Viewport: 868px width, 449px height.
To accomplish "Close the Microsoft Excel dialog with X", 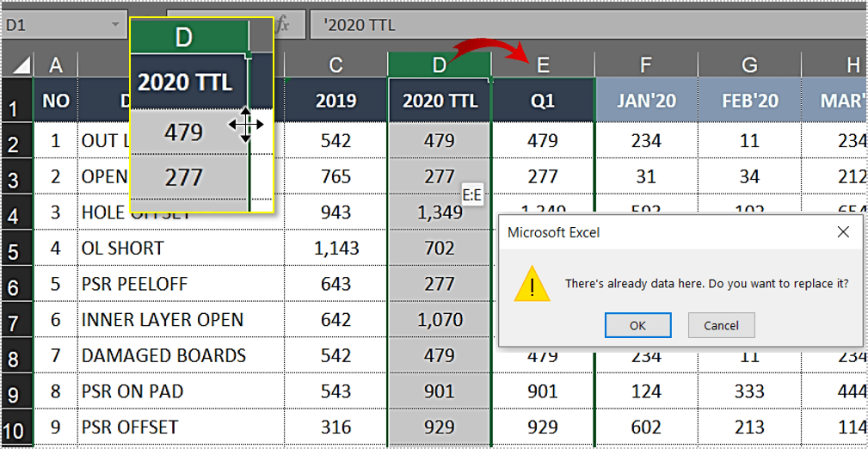I will point(843,232).
